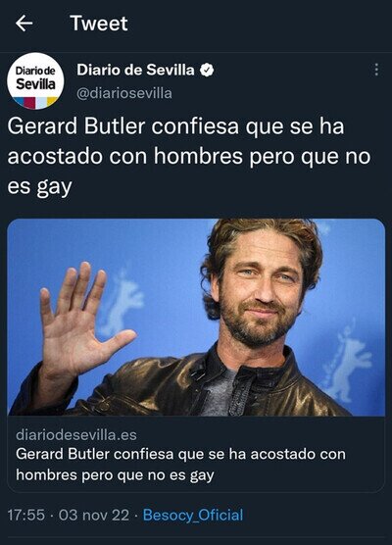The width and height of the screenshot is (392, 545).
Task: Open the Diario de Sevilla profile avatar
Action: coord(36,81)
